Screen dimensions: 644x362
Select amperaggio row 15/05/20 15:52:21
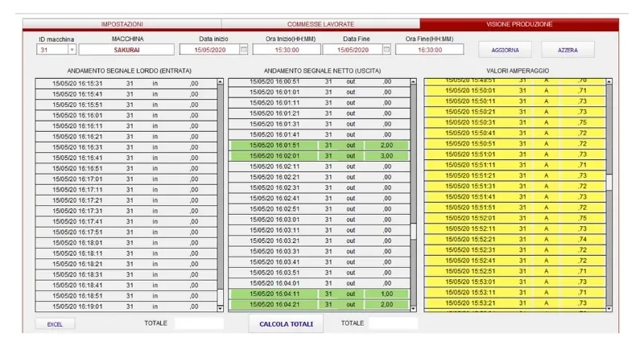tap(515, 239)
